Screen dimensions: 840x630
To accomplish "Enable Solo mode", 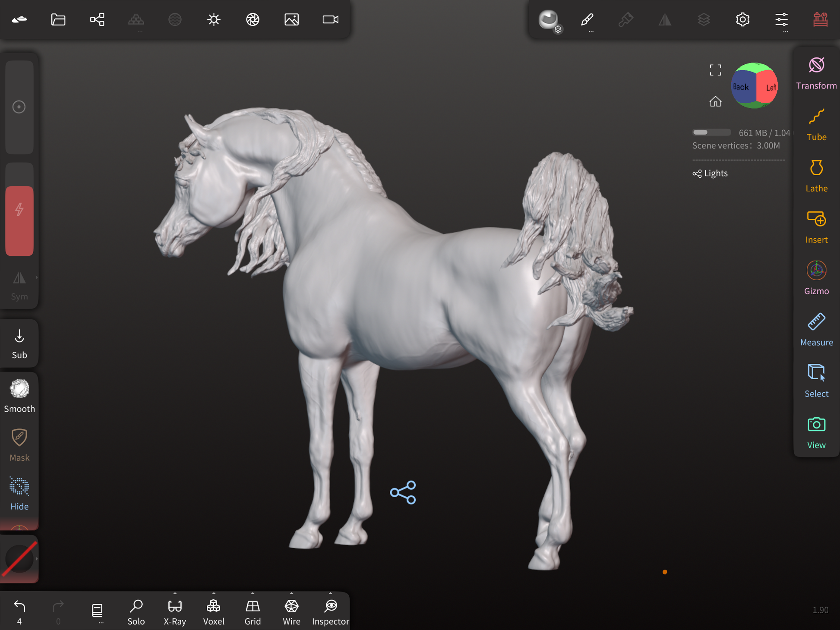I will [x=136, y=612].
